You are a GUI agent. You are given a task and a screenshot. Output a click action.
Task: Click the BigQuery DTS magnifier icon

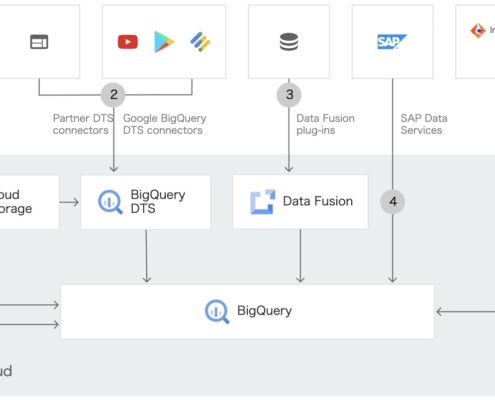[x=110, y=202]
